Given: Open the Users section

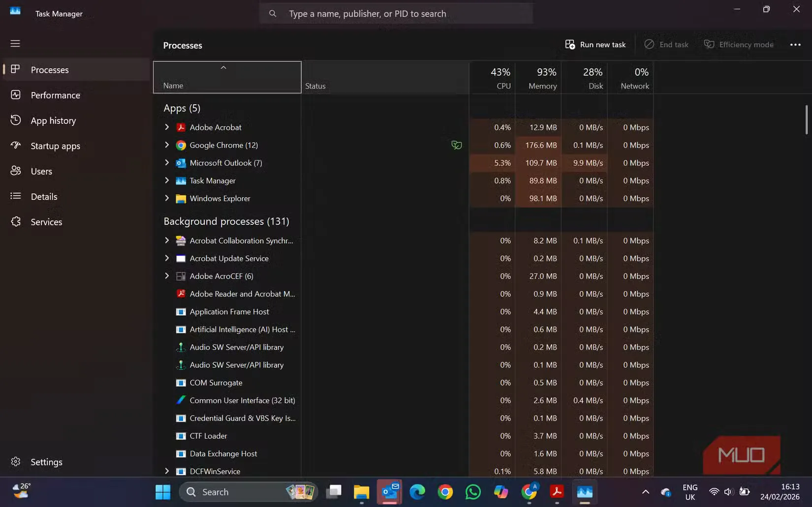Looking at the screenshot, I should pyautogui.click(x=41, y=171).
